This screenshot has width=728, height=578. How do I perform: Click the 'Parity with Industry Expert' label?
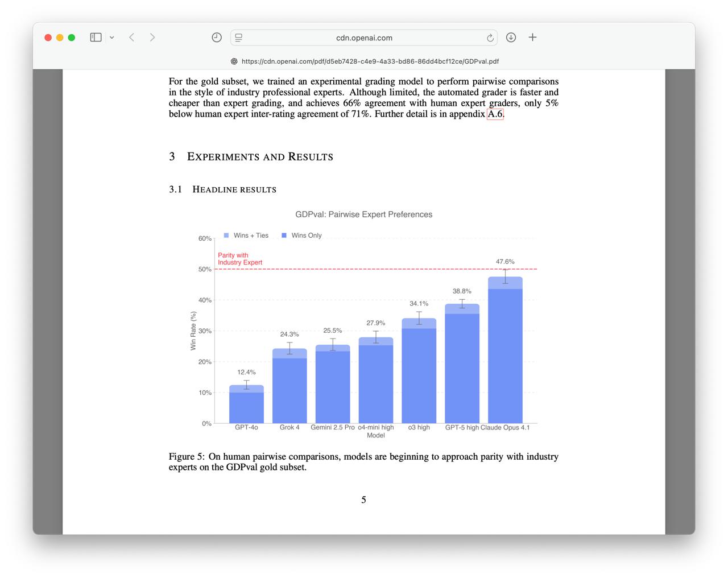pyautogui.click(x=240, y=259)
